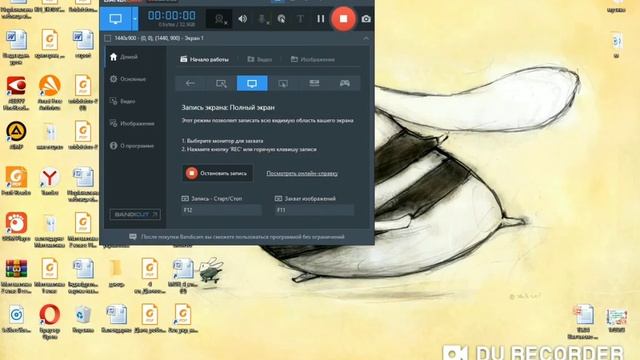The width and height of the screenshot is (640, 360).
Task: Click the F11 image capture hotkey field
Action: [x=314, y=210]
